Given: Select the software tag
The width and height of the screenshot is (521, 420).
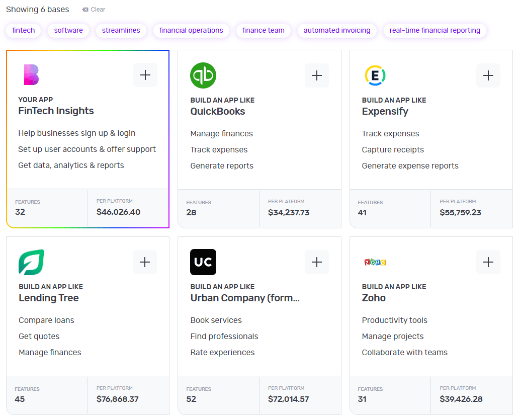Looking at the screenshot, I should (x=68, y=30).
